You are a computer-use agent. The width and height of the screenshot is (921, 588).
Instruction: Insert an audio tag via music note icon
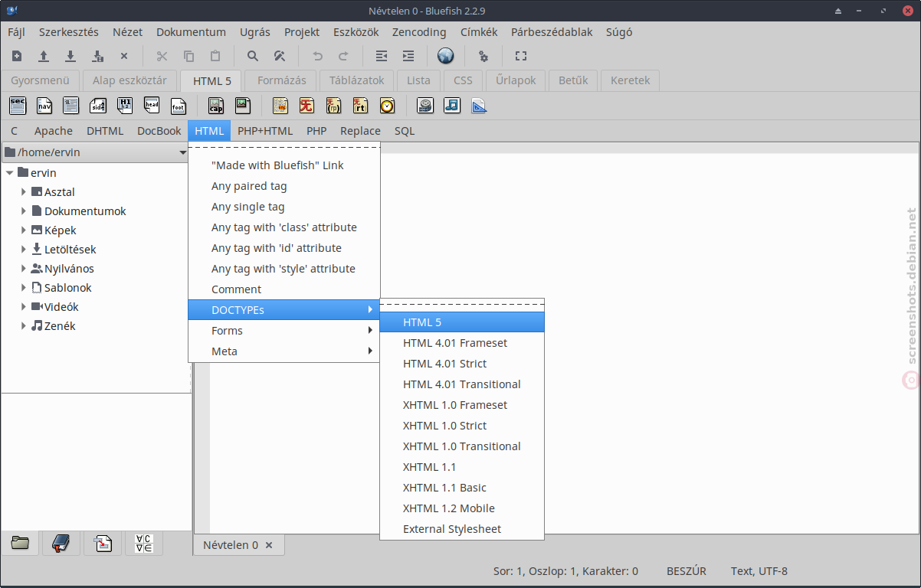pyautogui.click(x=452, y=106)
